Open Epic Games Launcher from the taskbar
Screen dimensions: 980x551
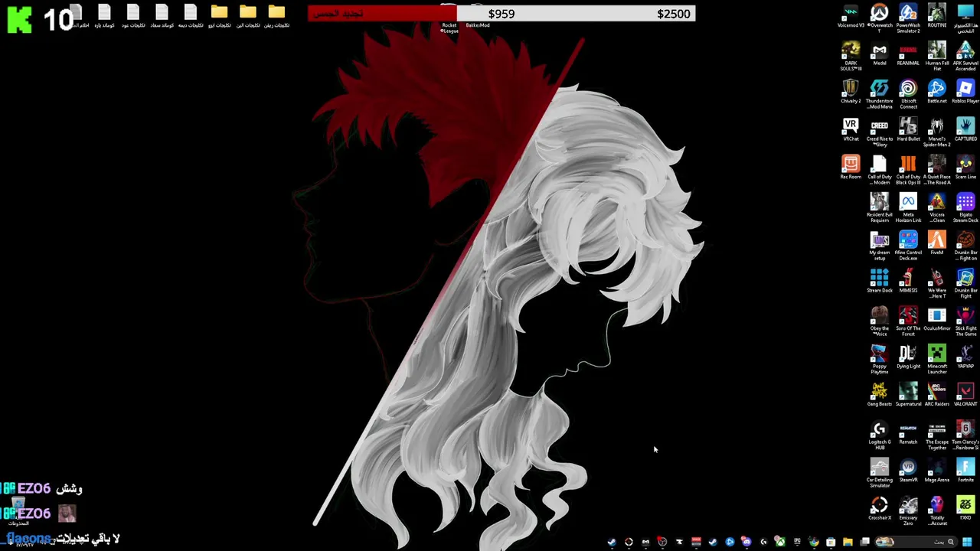pyautogui.click(x=797, y=542)
